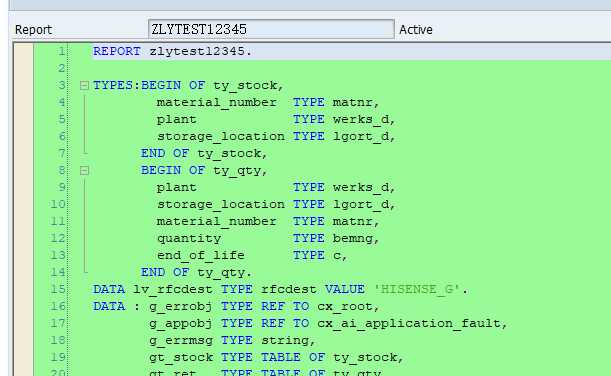Click plant field on line 5
The width and height of the screenshot is (611, 376).
click(x=177, y=120)
